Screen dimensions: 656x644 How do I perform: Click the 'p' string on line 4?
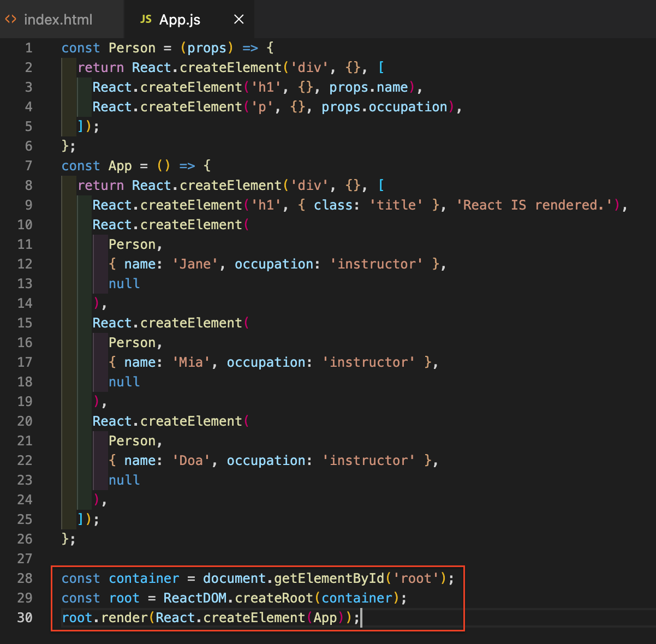click(x=262, y=107)
